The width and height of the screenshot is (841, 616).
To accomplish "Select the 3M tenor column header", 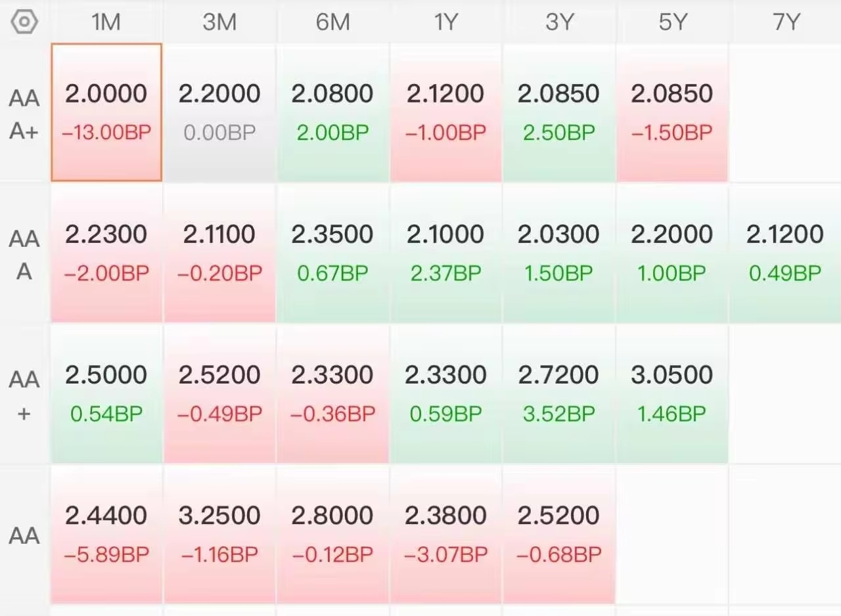I will pos(219,22).
